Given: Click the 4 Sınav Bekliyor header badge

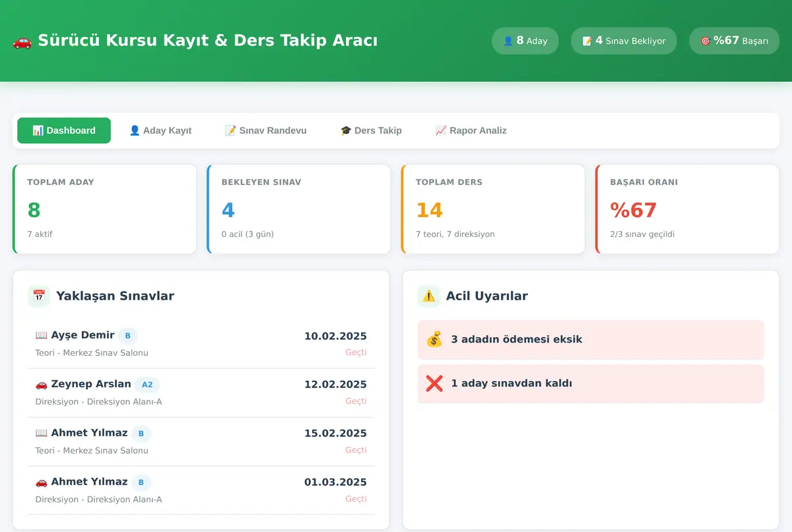Looking at the screenshot, I should click(624, 41).
